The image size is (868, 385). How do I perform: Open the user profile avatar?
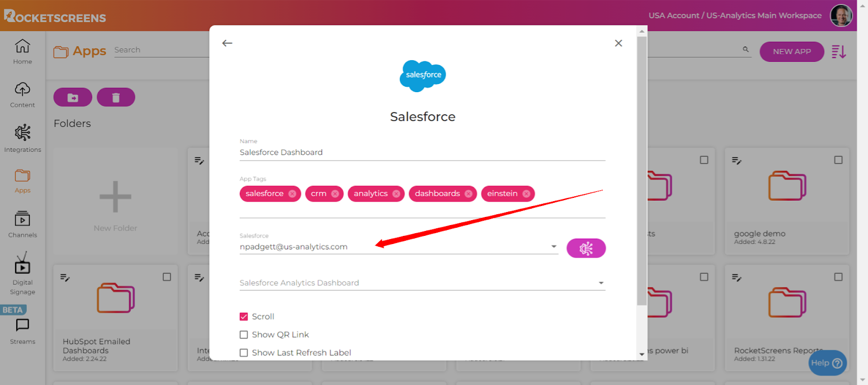click(841, 15)
